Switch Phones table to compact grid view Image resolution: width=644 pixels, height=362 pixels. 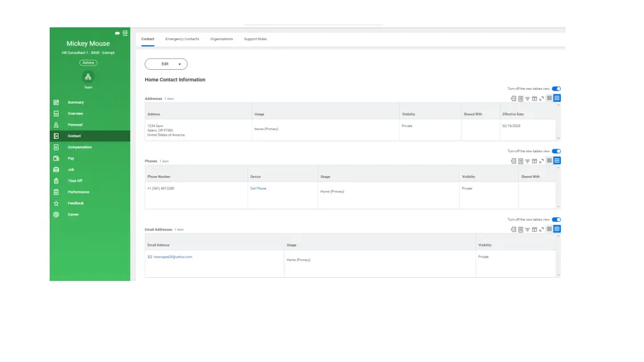point(549,160)
